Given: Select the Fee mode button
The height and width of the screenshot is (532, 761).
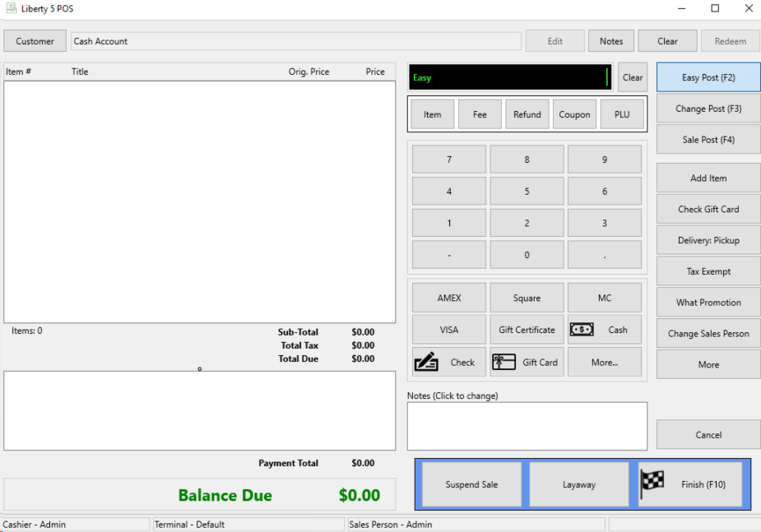Looking at the screenshot, I should click(480, 114).
